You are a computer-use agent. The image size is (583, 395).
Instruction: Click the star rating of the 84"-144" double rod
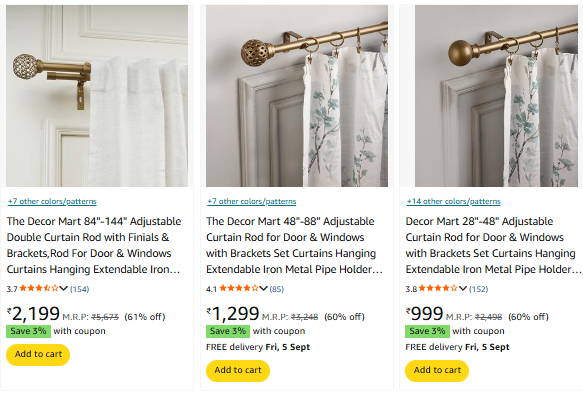coord(39,288)
